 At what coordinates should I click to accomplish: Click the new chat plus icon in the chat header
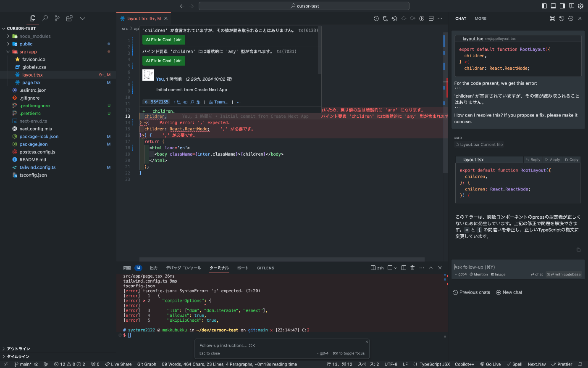pos(571,19)
